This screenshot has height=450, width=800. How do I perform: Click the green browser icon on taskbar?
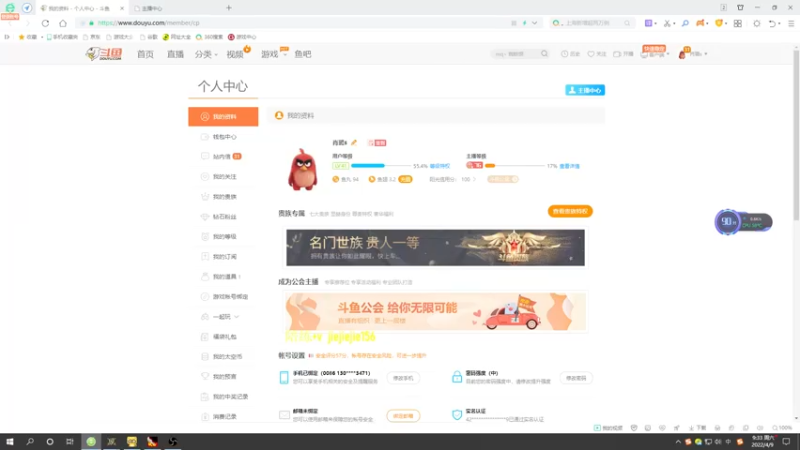[91, 441]
